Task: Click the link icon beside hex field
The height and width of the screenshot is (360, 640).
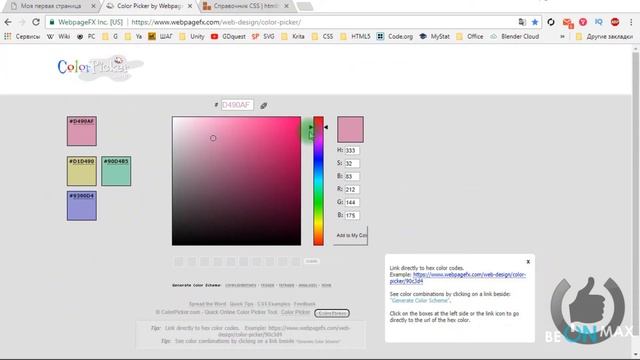Action: (x=264, y=106)
